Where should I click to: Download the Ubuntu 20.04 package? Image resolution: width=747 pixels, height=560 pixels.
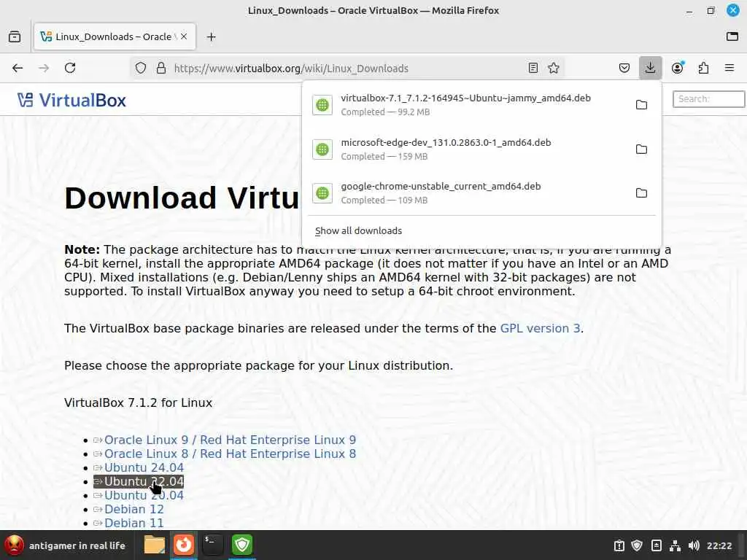144,495
